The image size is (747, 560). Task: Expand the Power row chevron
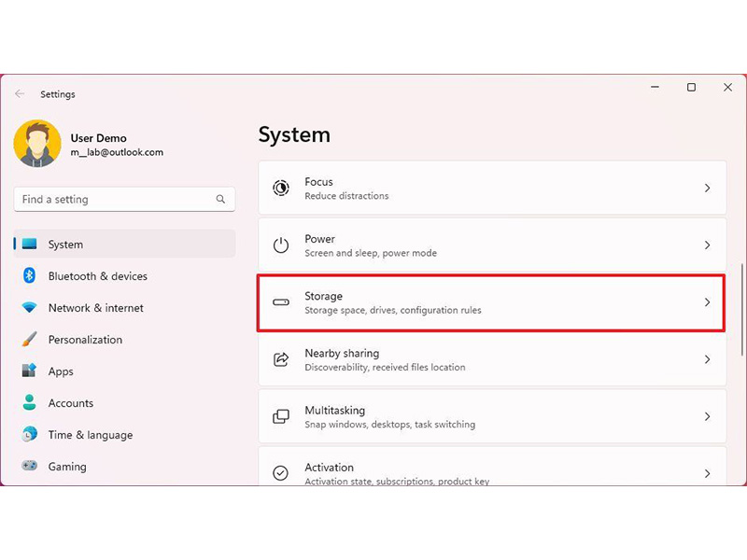click(708, 245)
